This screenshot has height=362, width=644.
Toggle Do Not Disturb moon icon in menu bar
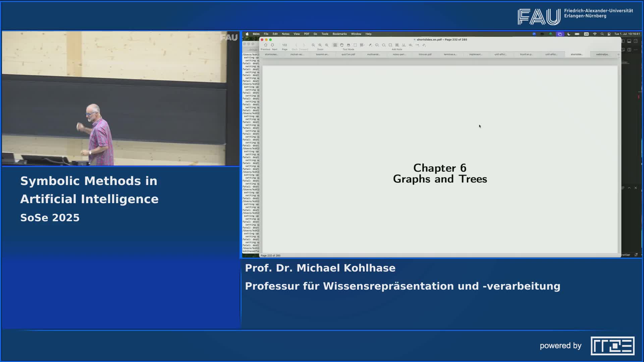pyautogui.click(x=569, y=34)
